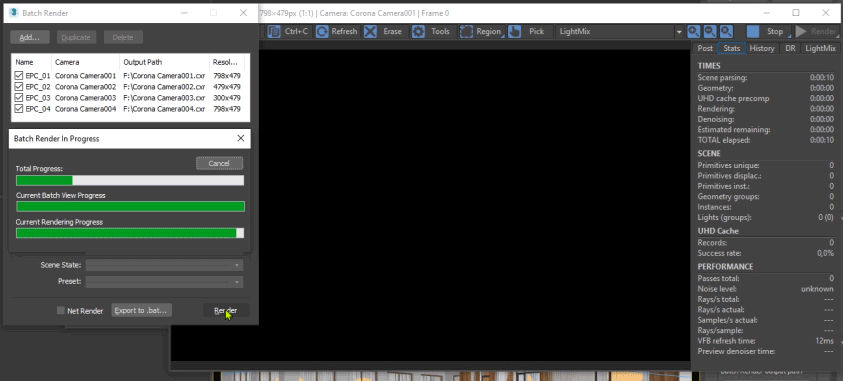Click the Ctrl+C copy icon

(x=274, y=32)
